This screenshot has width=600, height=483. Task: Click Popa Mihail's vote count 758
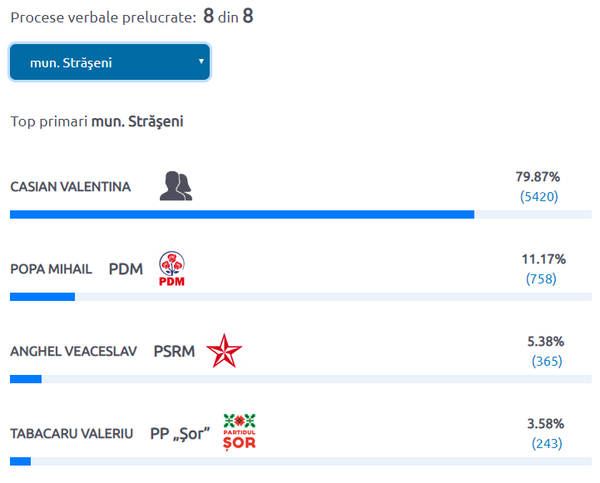click(541, 278)
